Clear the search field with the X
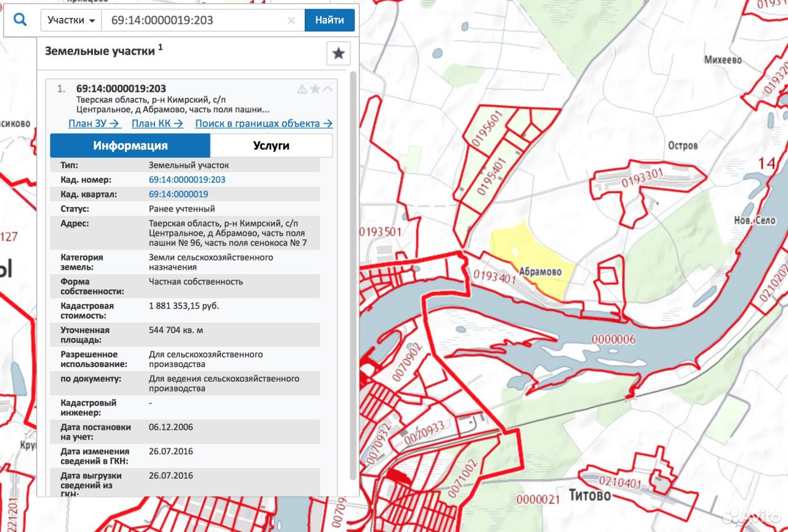Screen dimensions: 788x532 point(292,20)
